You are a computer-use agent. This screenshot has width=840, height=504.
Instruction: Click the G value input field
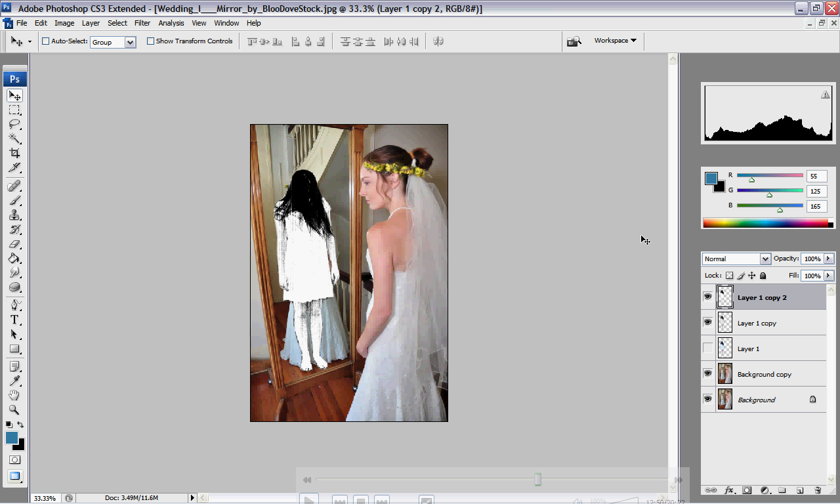(x=817, y=192)
